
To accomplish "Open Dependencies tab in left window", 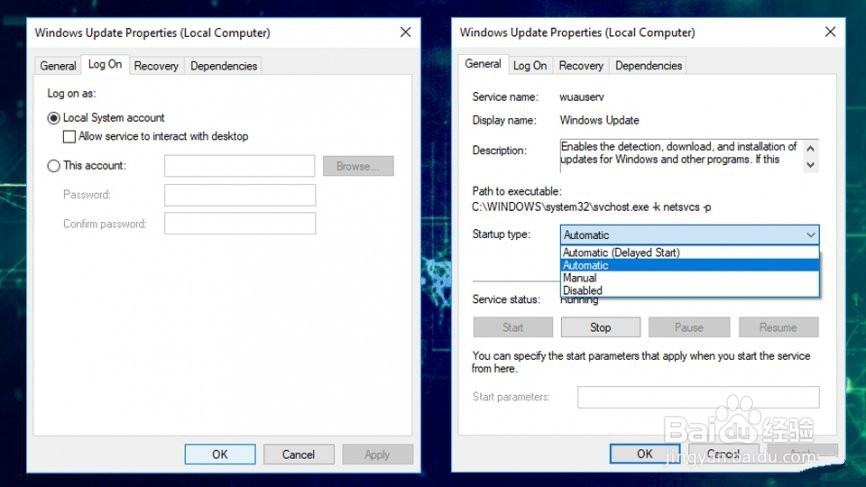I will point(224,66).
